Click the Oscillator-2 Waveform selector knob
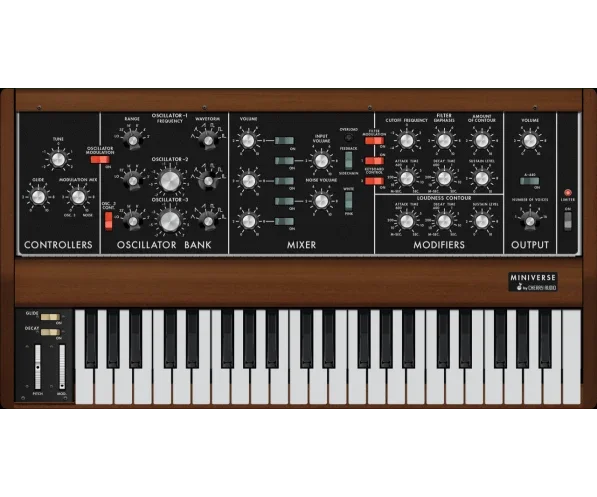597x497 pixels. pyautogui.click(x=208, y=181)
